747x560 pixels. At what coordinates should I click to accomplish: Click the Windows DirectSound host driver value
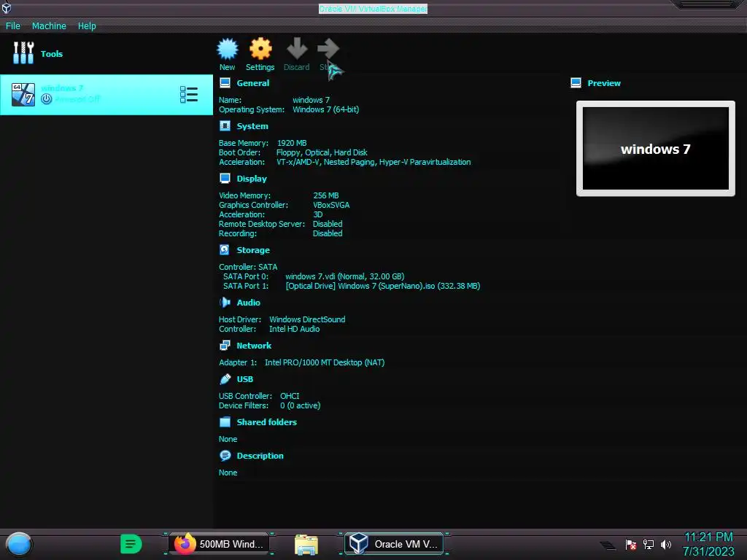[x=307, y=319]
